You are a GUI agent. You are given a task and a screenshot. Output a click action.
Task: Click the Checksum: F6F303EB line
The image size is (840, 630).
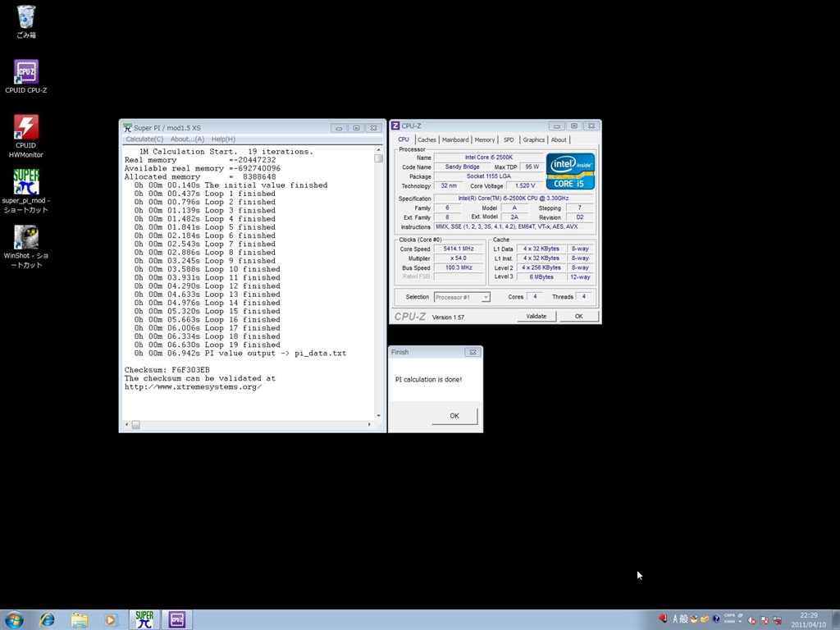coord(167,370)
